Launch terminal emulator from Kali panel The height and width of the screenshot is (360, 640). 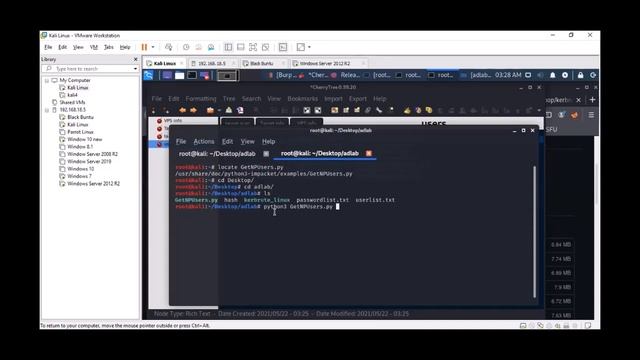tap(192, 76)
